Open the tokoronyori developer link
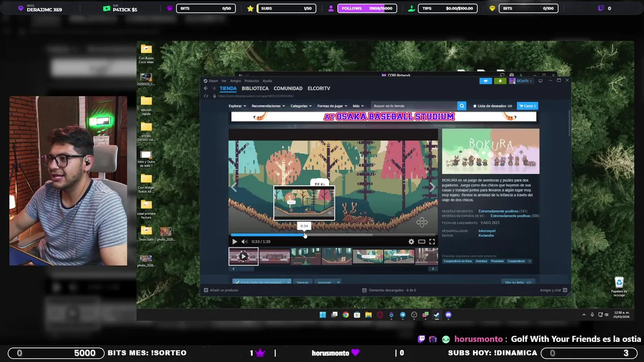The height and width of the screenshot is (362, 644). [x=487, y=231]
